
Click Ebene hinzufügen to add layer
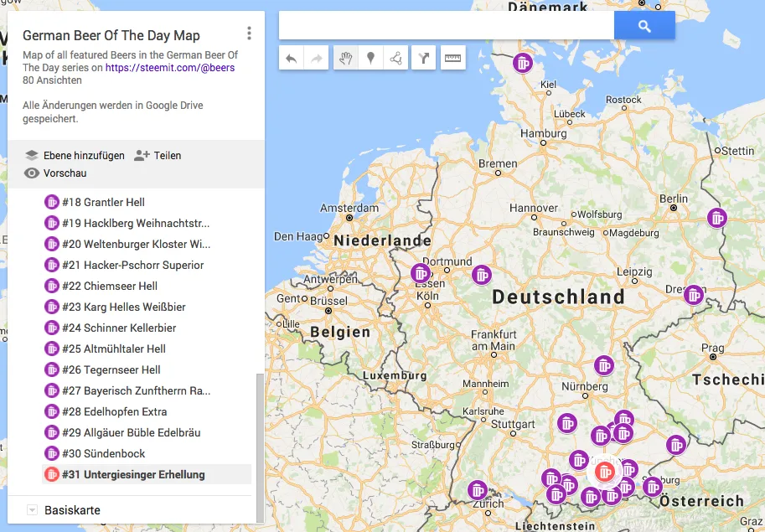[x=75, y=155]
